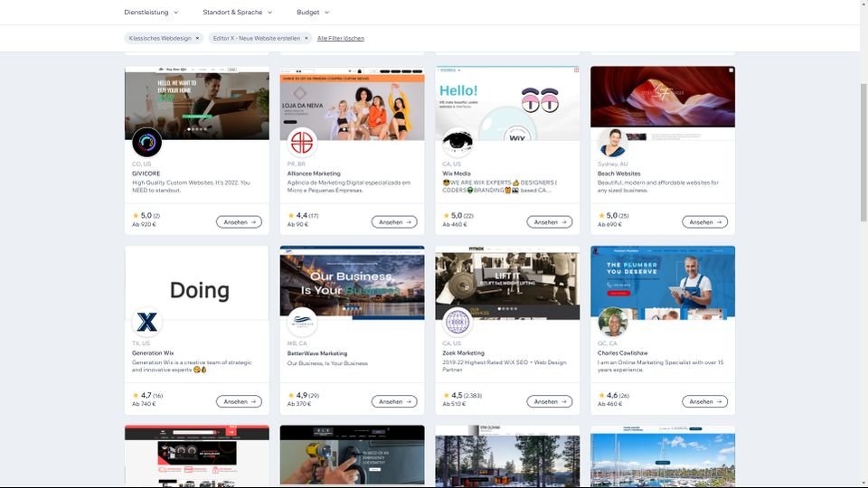The image size is (868, 488).
Task: Expand the Standort & Sprache dropdown
Action: click(x=237, y=13)
